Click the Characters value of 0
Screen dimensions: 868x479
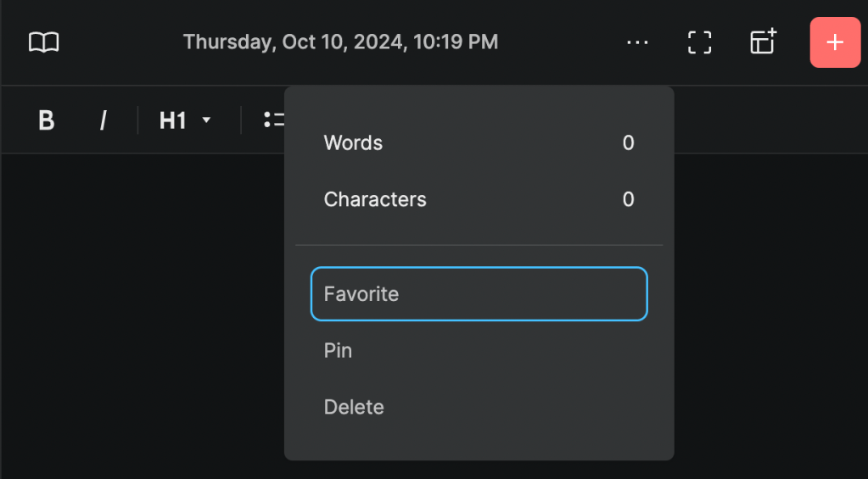pyautogui.click(x=628, y=199)
